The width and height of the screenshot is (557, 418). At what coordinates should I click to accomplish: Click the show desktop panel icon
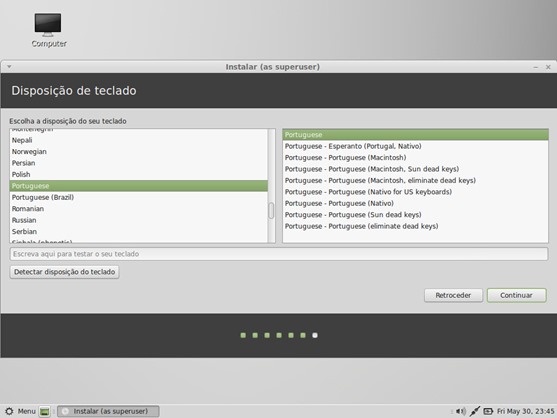45,411
